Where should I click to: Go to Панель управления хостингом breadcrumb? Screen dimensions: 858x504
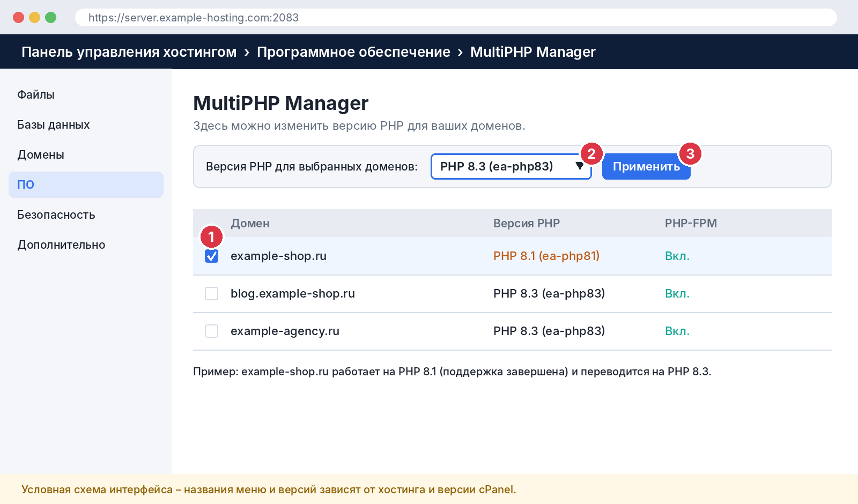[x=129, y=52]
